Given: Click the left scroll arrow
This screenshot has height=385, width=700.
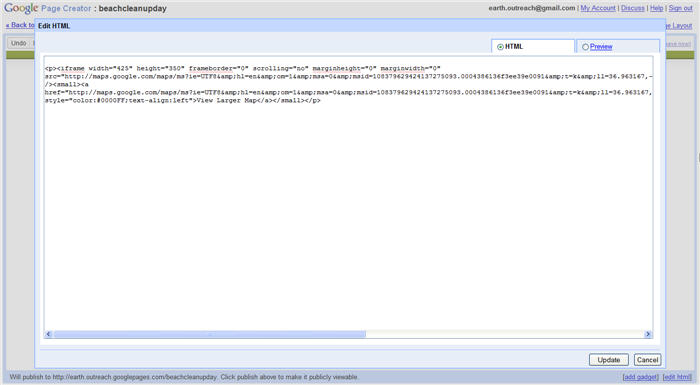Looking at the screenshot, I should coord(49,334).
